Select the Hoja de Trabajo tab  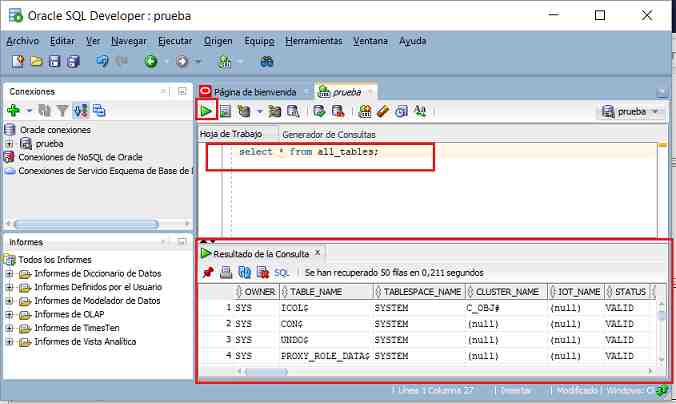click(231, 134)
